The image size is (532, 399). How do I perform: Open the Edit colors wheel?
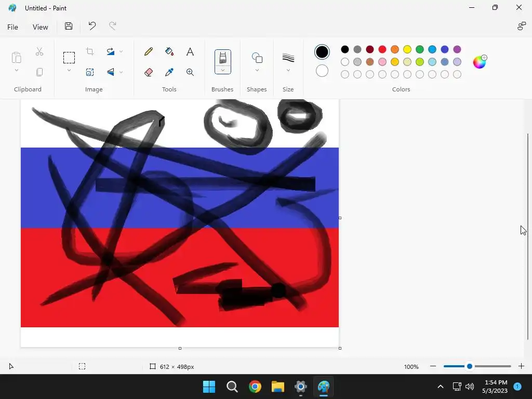(480, 62)
